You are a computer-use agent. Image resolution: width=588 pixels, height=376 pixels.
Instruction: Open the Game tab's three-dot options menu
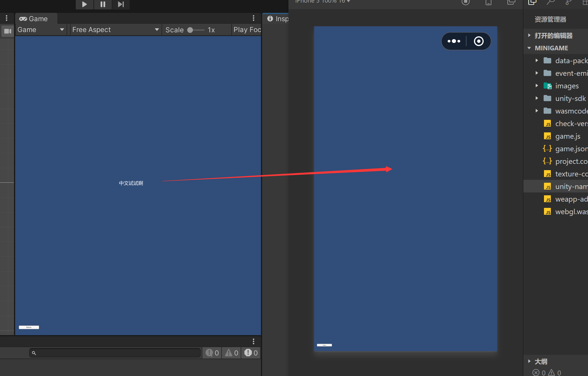253,18
